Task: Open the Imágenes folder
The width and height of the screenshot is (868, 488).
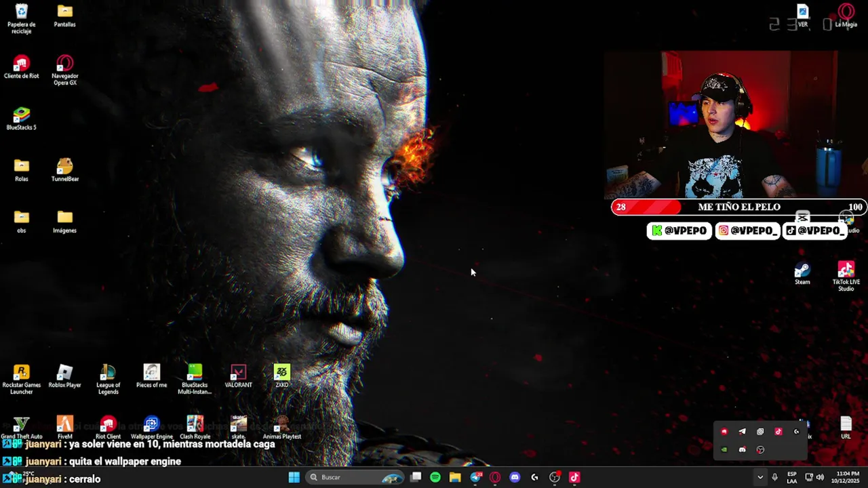Action: pos(64,221)
